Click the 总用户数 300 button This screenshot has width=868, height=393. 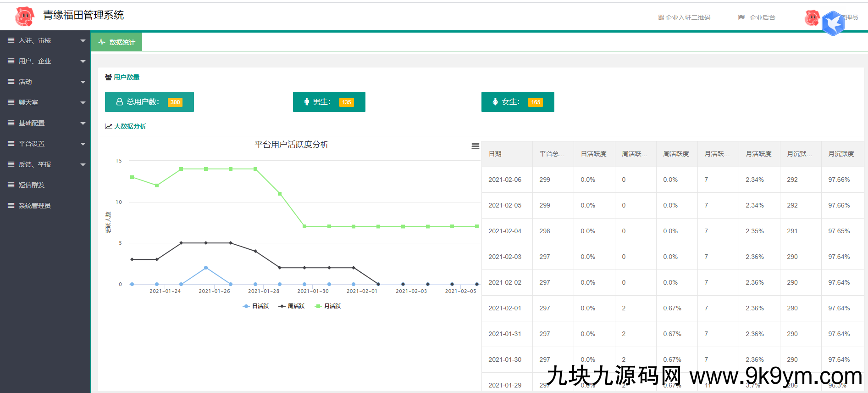pyautogui.click(x=149, y=102)
